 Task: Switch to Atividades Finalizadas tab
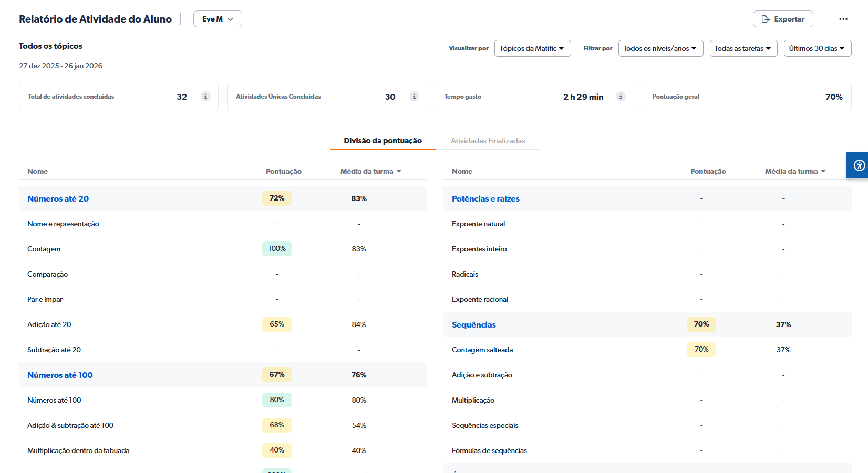point(488,141)
